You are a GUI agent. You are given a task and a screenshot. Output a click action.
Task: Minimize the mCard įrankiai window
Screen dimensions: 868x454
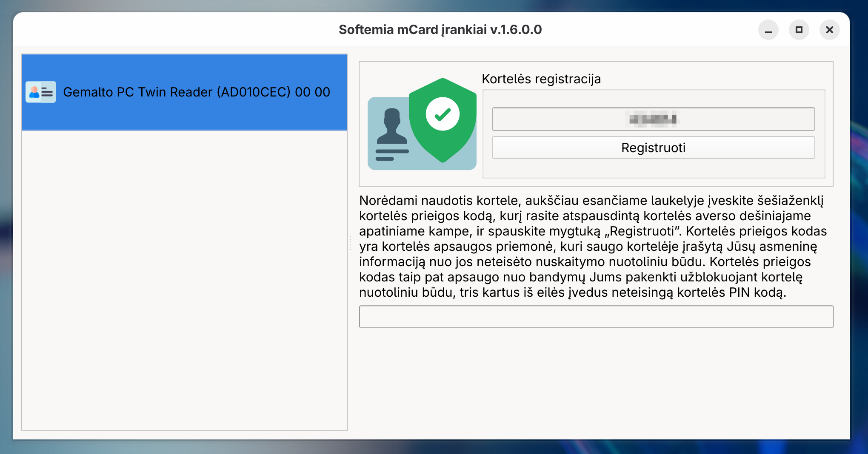[x=768, y=30]
